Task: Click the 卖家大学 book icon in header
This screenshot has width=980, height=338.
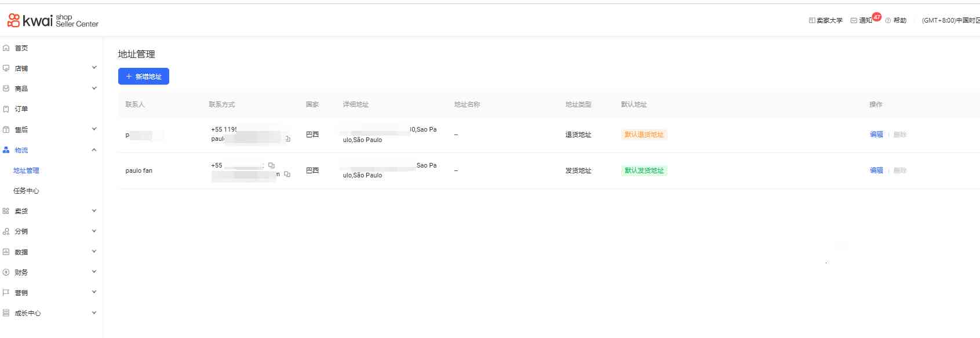Action: (812, 20)
